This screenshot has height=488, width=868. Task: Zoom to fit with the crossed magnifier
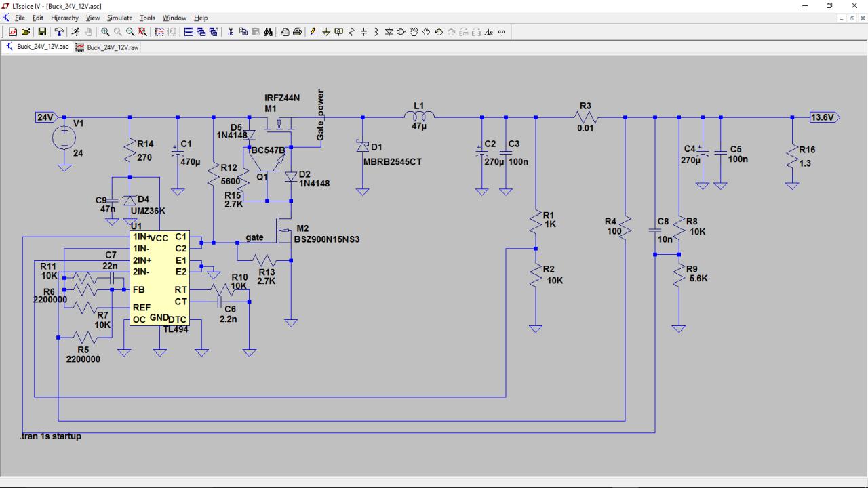[142, 32]
